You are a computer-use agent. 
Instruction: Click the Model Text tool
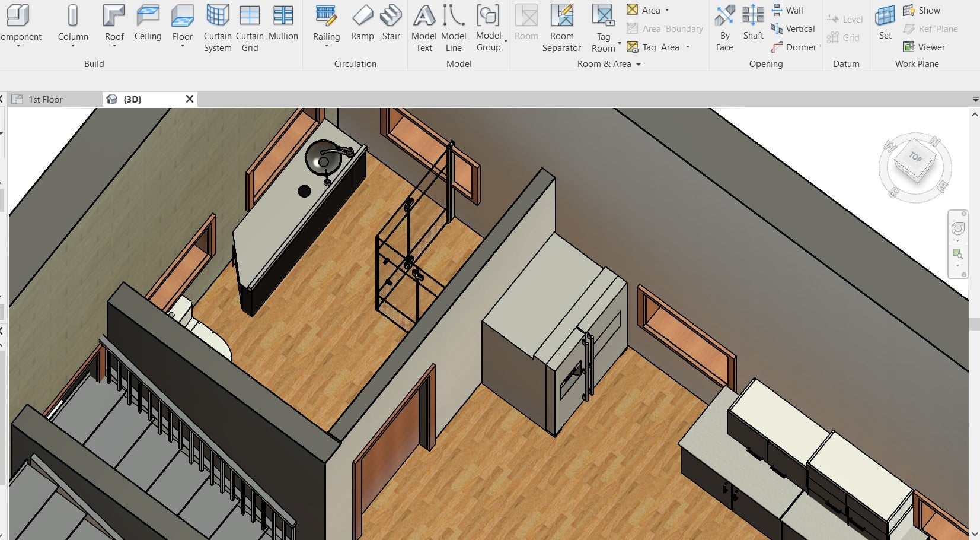click(424, 16)
